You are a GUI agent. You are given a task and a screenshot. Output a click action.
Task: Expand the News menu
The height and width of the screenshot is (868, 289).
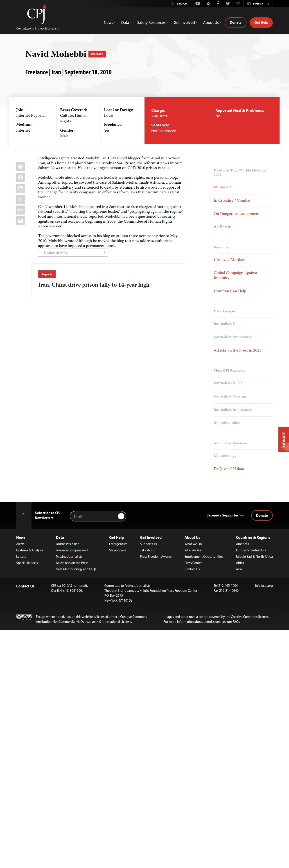[x=109, y=23]
